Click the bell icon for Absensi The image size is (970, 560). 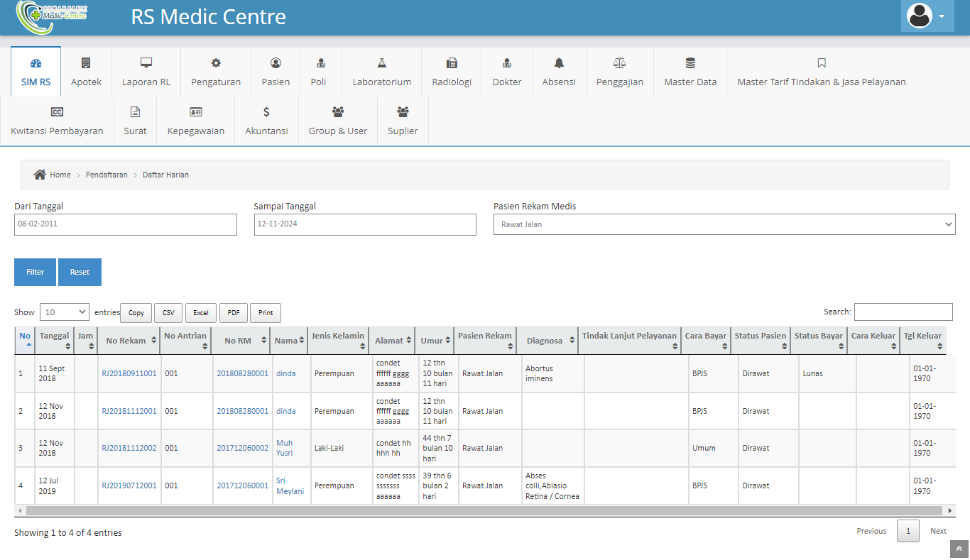point(559,63)
